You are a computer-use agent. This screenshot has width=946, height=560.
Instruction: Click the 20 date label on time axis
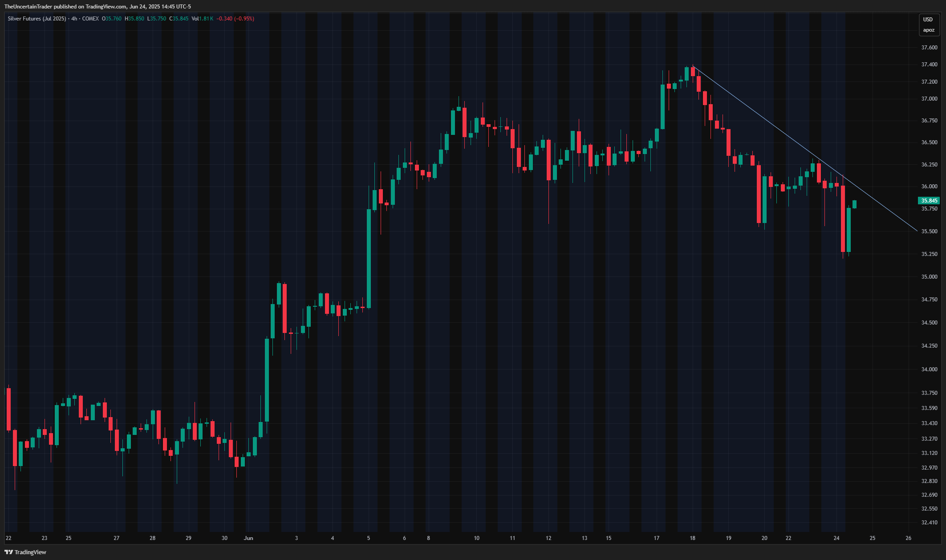tap(764, 538)
